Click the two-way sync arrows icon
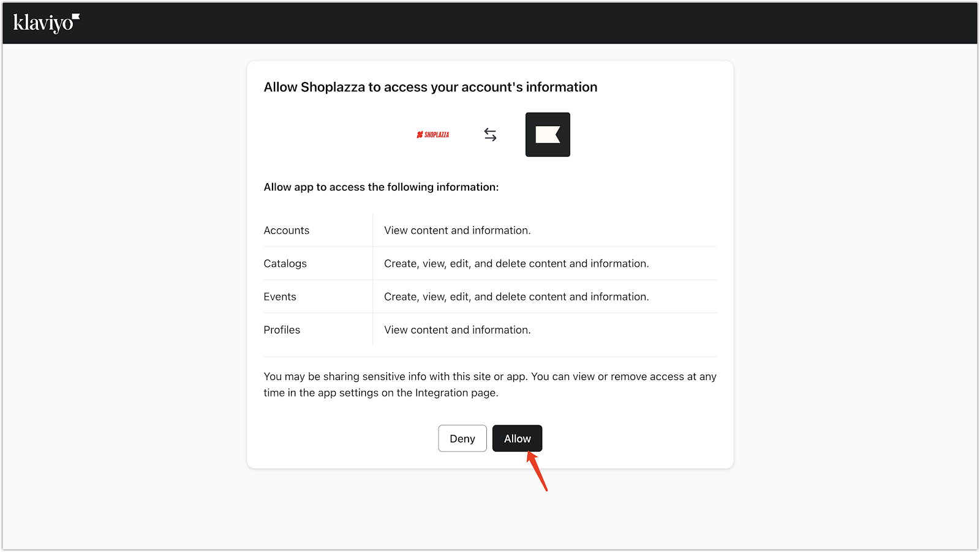The image size is (980, 552). (490, 135)
